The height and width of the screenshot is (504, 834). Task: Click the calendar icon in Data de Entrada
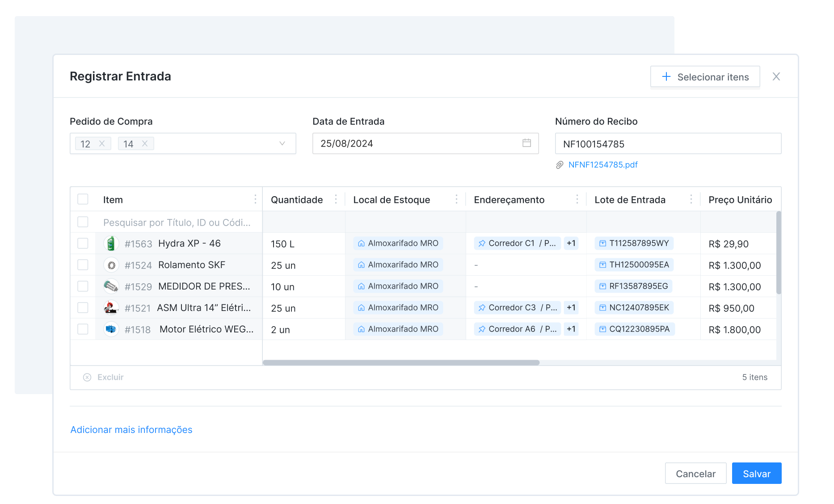click(527, 143)
